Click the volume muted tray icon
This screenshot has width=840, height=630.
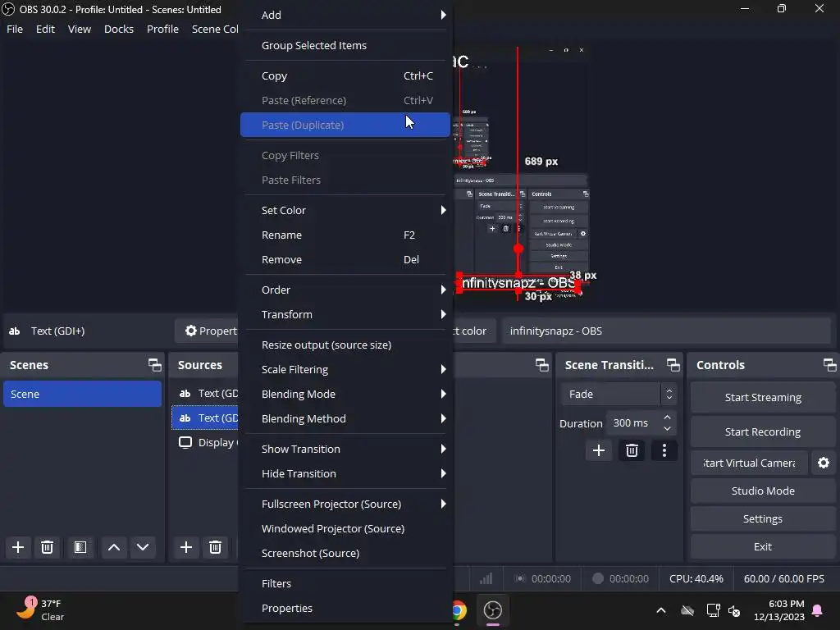pyautogui.click(x=734, y=610)
